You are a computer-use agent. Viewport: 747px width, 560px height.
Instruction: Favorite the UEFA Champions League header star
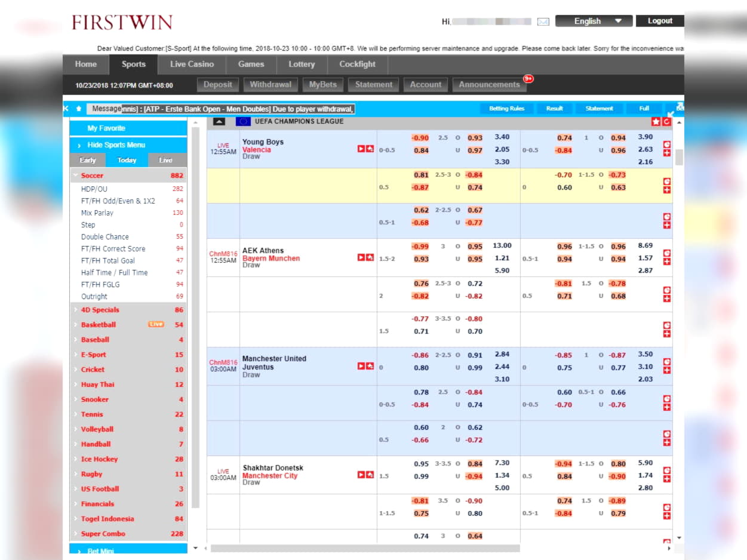[x=656, y=122]
